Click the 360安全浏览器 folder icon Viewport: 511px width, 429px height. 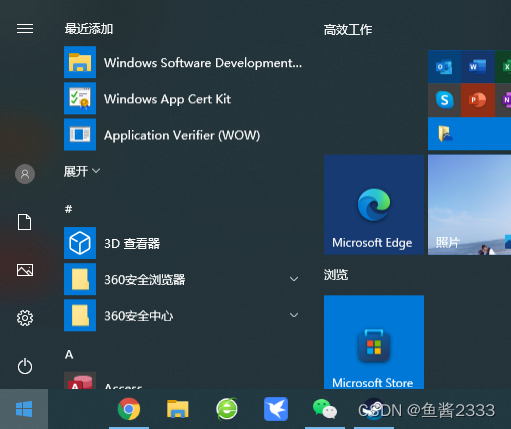(80, 279)
